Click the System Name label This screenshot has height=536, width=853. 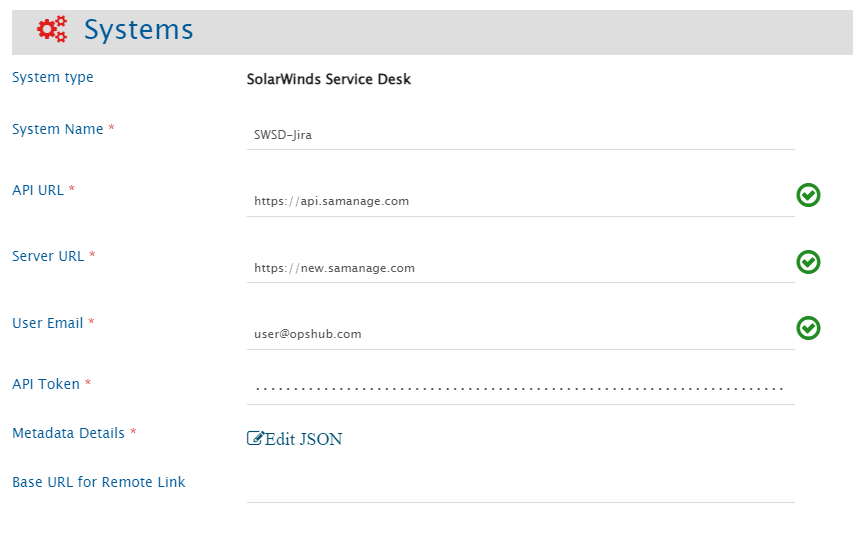point(58,129)
